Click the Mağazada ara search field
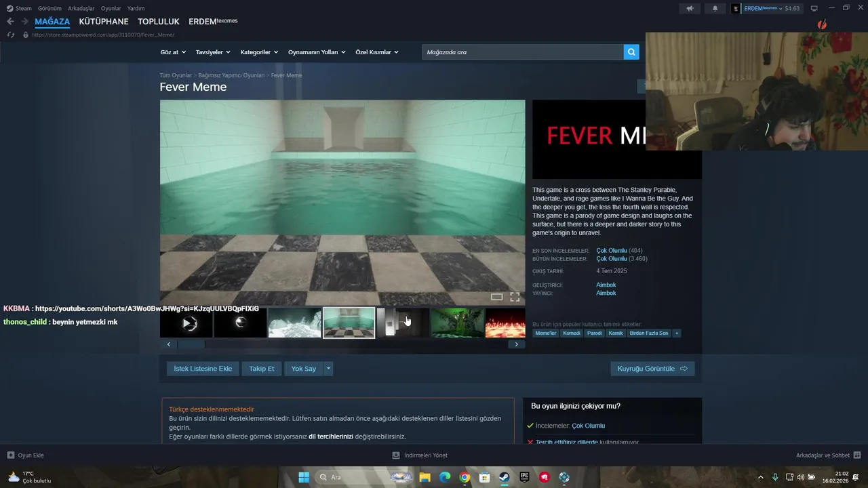868x488 pixels. (523, 52)
